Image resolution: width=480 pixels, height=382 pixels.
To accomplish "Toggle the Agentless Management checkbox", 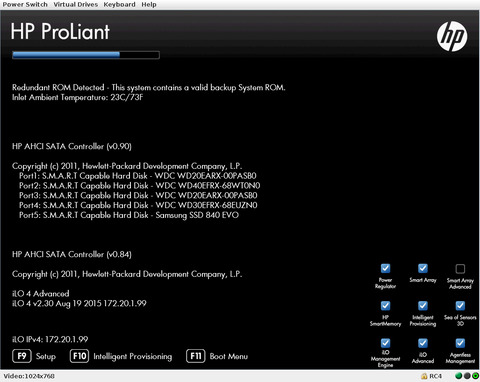I will point(460,343).
